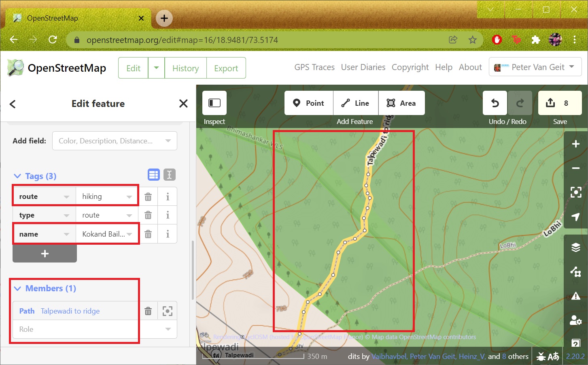Close the Edit feature panel
This screenshot has height=365, width=588.
[x=183, y=104]
